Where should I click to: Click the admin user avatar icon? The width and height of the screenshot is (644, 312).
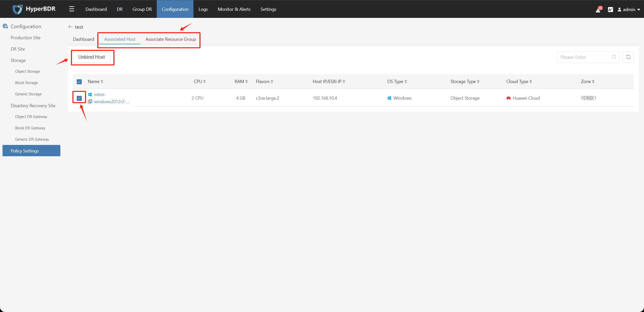[619, 10]
